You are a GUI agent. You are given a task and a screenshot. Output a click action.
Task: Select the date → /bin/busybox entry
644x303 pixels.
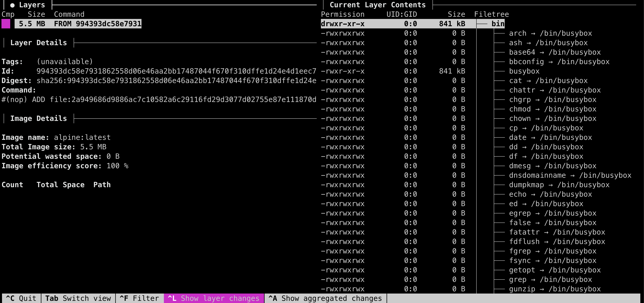pyautogui.click(x=550, y=137)
